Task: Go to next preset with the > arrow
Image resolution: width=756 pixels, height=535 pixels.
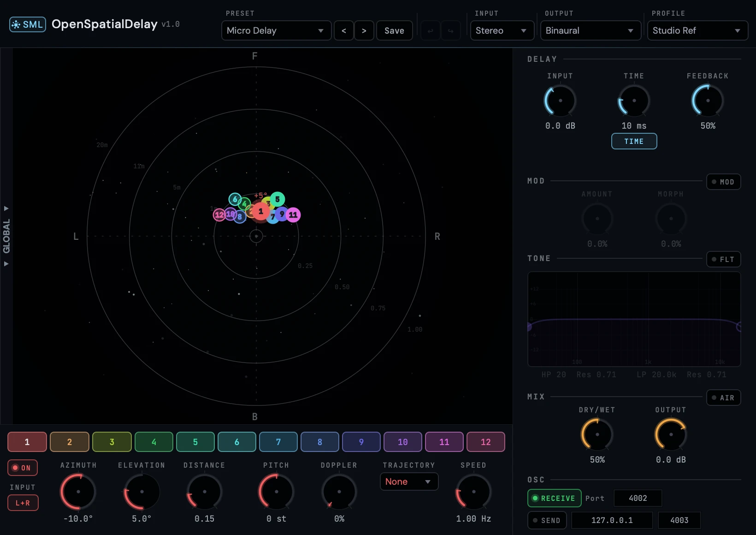Action: (364, 30)
